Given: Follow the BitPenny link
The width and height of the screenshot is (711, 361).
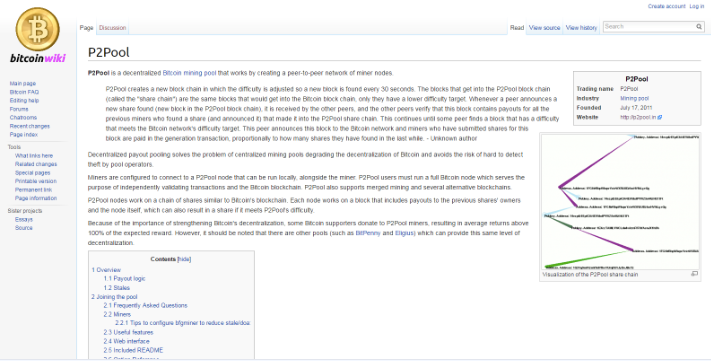Looking at the screenshot, I should (368, 233).
